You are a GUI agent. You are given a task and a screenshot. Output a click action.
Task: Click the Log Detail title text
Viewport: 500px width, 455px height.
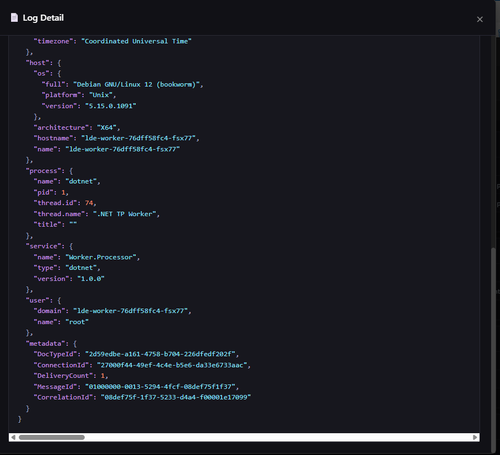point(43,18)
